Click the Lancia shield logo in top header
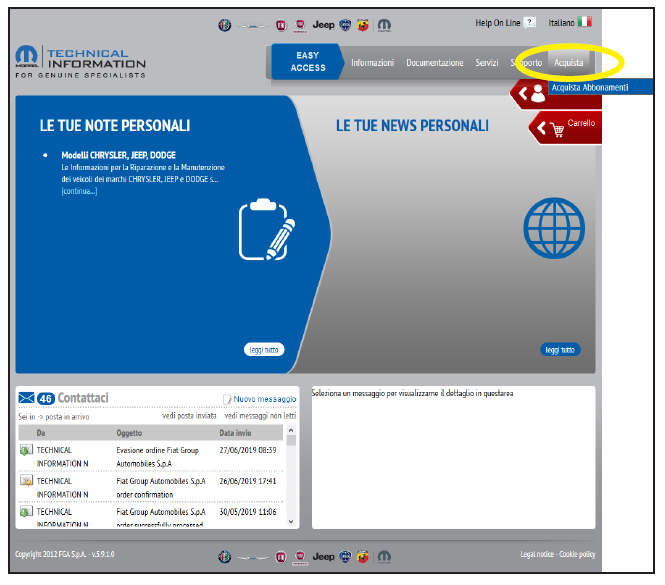 tap(346, 25)
